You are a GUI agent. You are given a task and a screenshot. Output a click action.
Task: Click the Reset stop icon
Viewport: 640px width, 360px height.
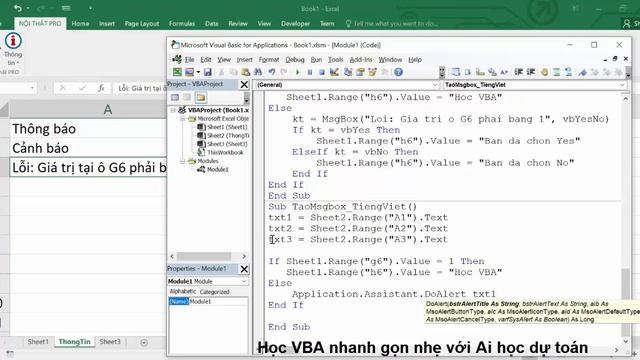(322, 72)
